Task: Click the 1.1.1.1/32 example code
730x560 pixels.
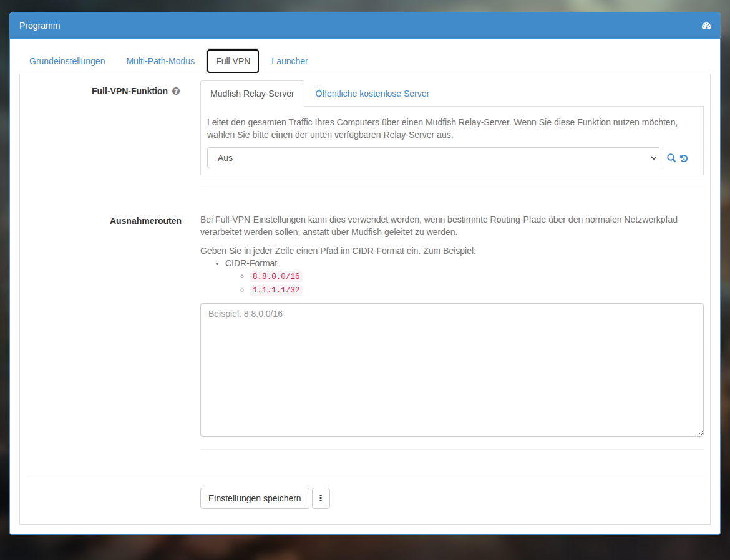Action: coord(276,290)
